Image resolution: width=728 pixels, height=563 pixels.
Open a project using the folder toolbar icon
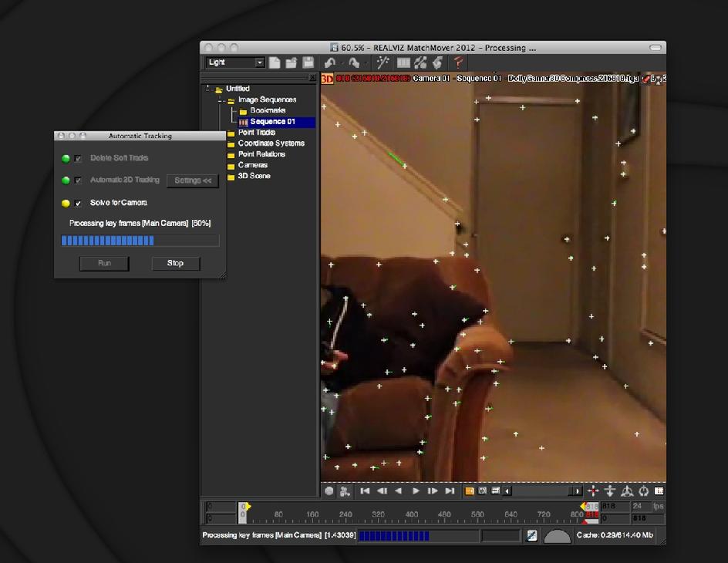(291, 62)
